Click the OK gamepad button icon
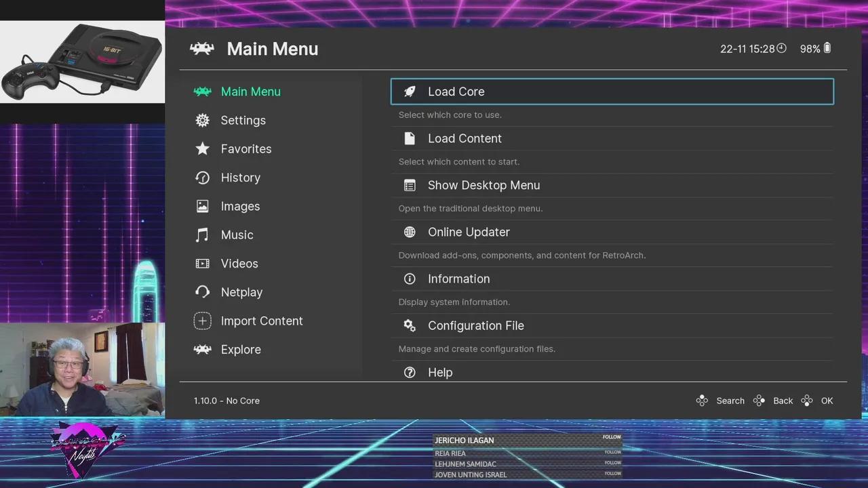The height and width of the screenshot is (488, 868). pyautogui.click(x=806, y=401)
